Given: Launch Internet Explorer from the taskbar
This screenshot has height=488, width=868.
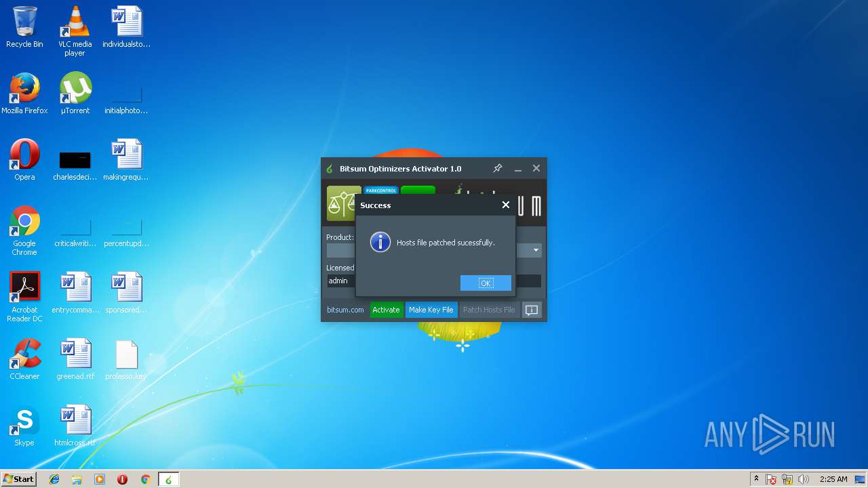Looking at the screenshot, I should coord(54,479).
